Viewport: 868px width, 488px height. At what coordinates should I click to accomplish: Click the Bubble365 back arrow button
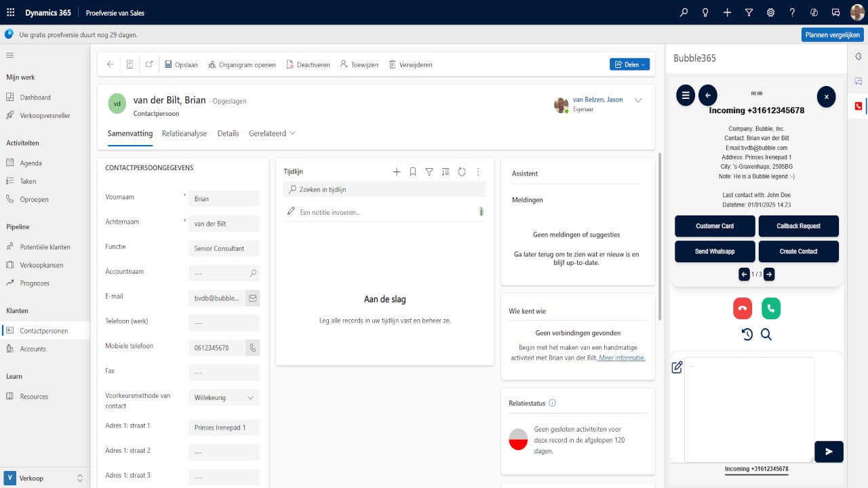point(708,96)
